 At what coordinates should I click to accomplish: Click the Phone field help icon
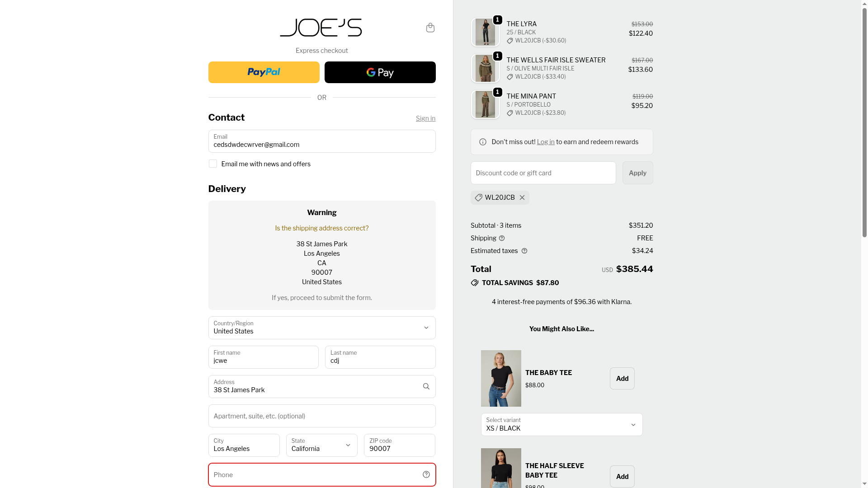[426, 474]
